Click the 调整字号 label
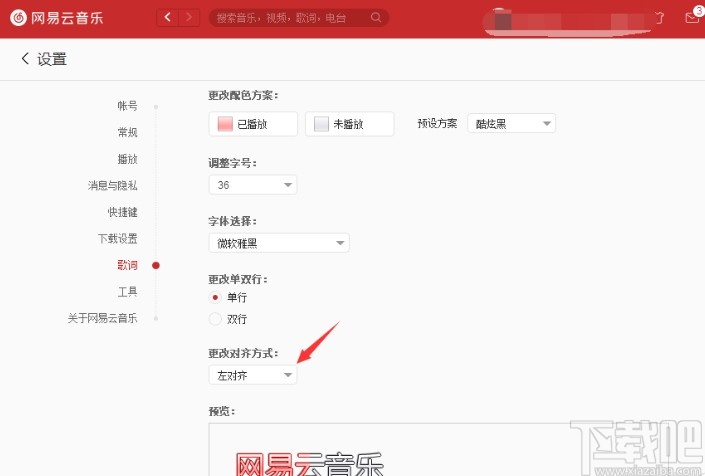Viewport: 705px width, 476px height. click(232, 163)
